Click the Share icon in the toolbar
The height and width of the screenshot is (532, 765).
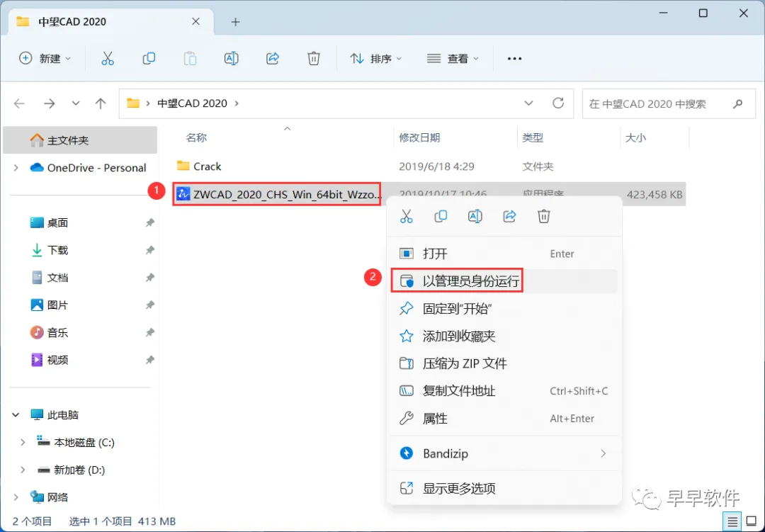(x=273, y=59)
